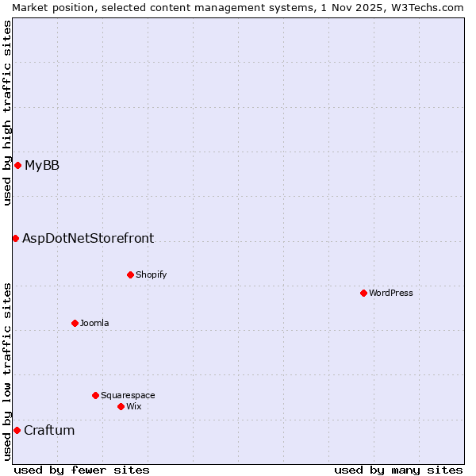The image size is (476, 476).
Task: Click the red AspDotNetStorefront data point
Action: click(x=15, y=238)
